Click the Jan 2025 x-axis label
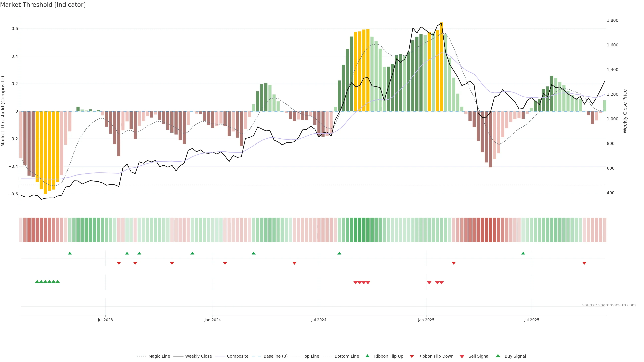This screenshot has width=644, height=362. (x=426, y=320)
